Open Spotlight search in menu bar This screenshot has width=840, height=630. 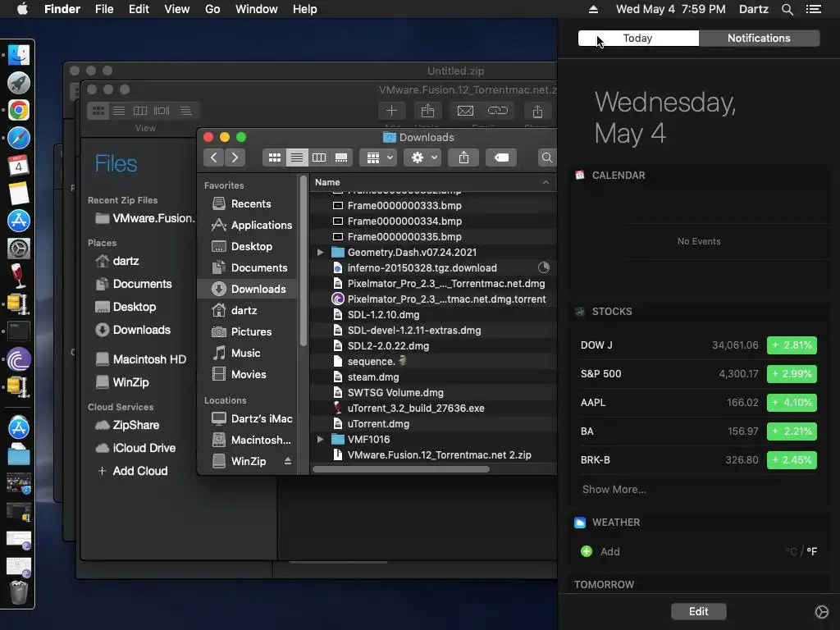click(787, 9)
